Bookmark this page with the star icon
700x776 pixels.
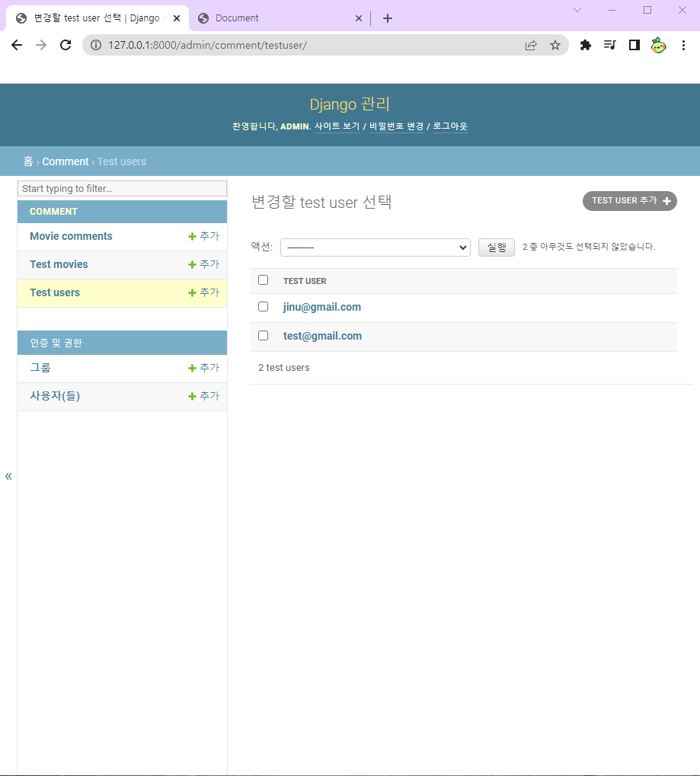click(555, 45)
